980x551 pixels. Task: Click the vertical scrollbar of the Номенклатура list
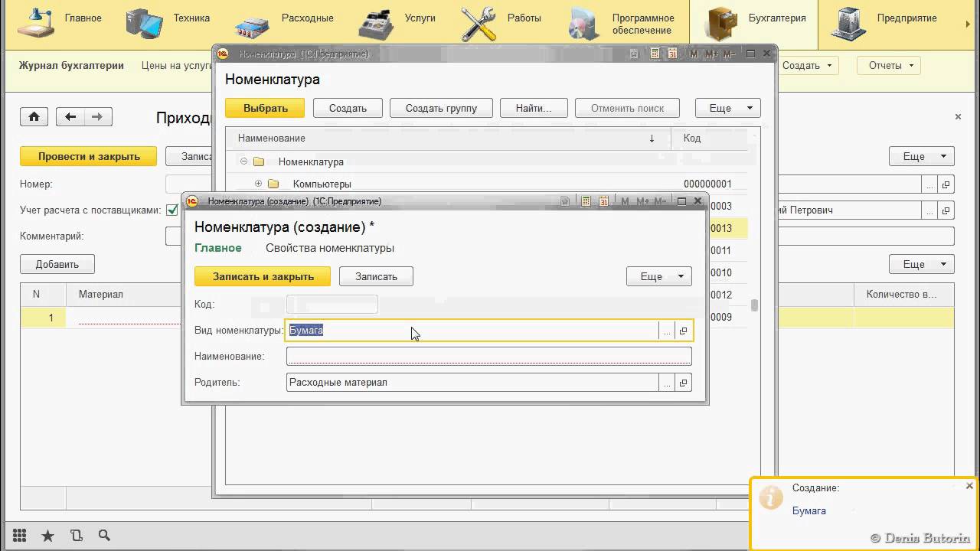(x=754, y=306)
